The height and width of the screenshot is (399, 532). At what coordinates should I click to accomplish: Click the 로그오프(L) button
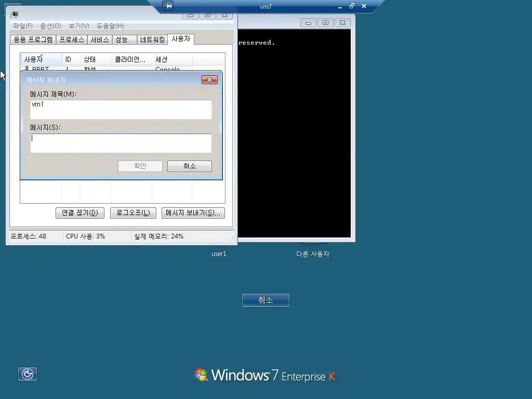click(133, 212)
